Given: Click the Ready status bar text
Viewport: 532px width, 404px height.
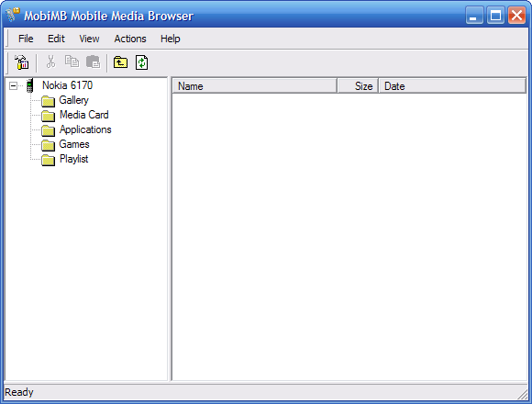Looking at the screenshot, I should 19,392.
